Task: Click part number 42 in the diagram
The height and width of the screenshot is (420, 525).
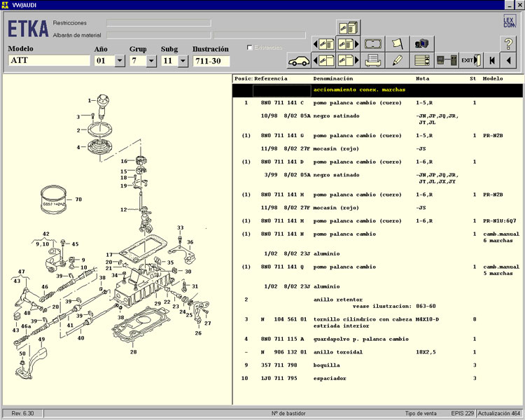Action: coord(46,234)
